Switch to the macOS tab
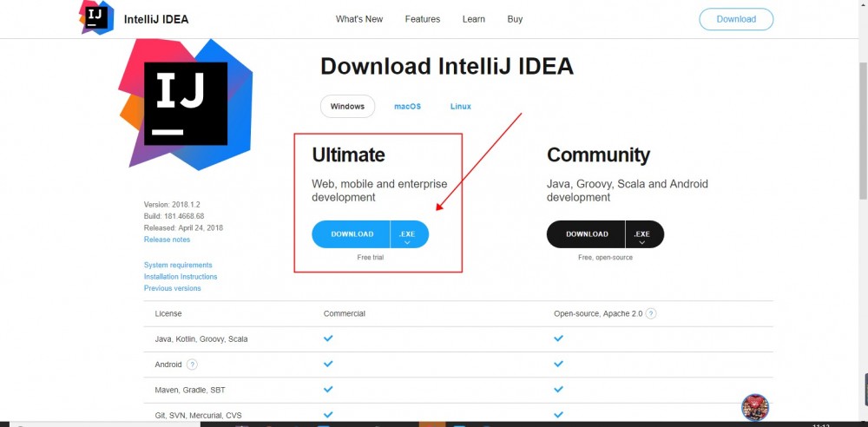The height and width of the screenshot is (427, 868). pyautogui.click(x=407, y=107)
